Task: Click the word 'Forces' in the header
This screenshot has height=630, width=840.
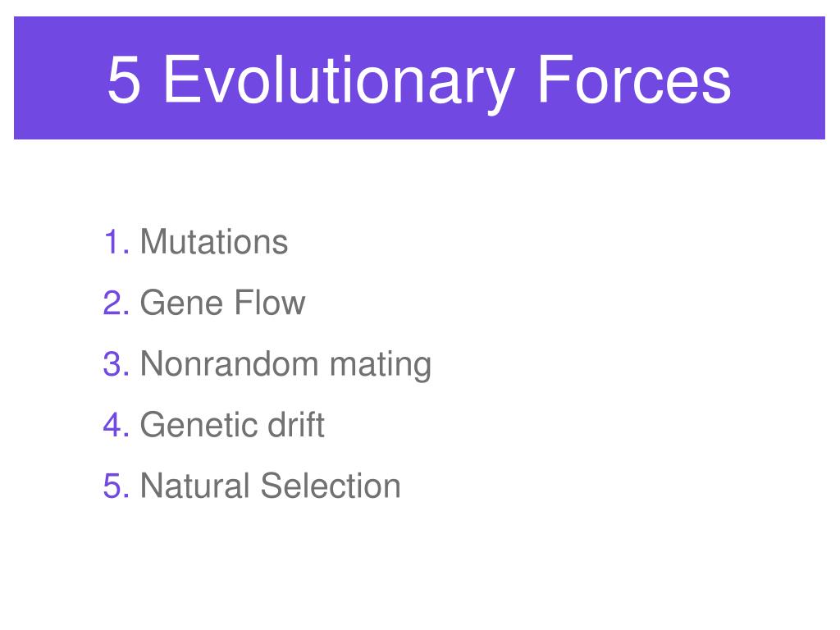Action: click(x=634, y=80)
